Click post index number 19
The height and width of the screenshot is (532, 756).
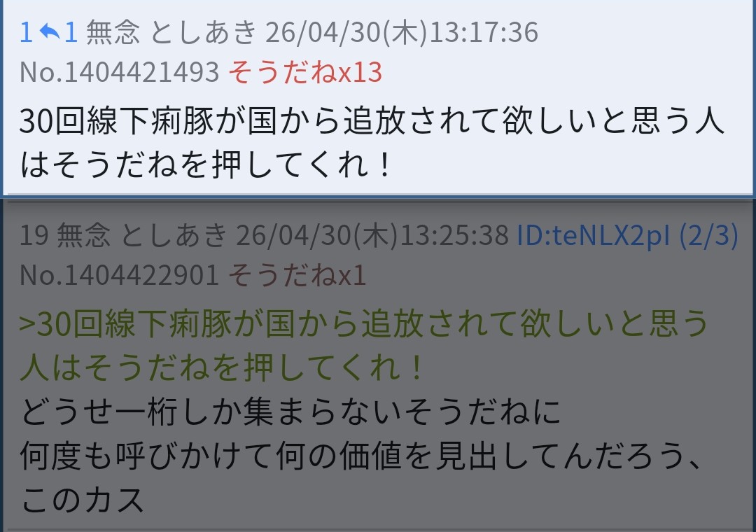coord(34,235)
